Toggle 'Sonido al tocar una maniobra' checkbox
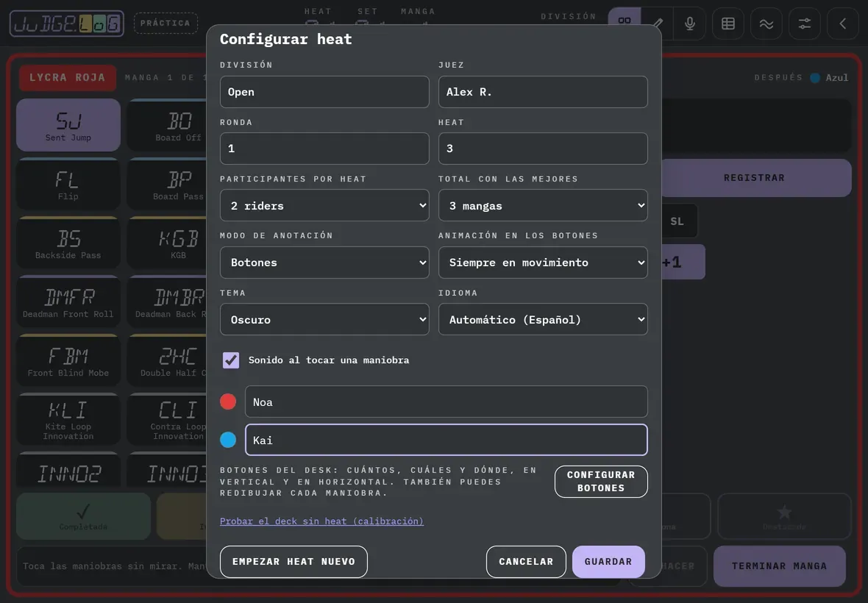 coord(231,360)
